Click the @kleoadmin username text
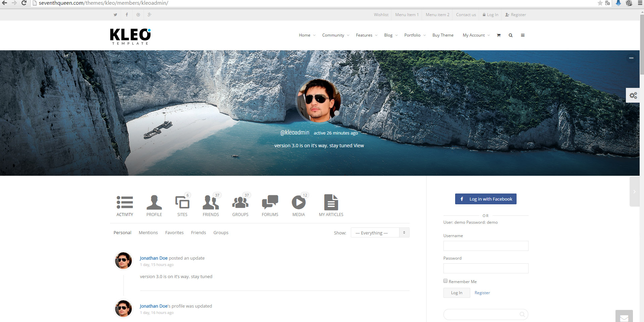The width and height of the screenshot is (644, 322). (x=295, y=132)
